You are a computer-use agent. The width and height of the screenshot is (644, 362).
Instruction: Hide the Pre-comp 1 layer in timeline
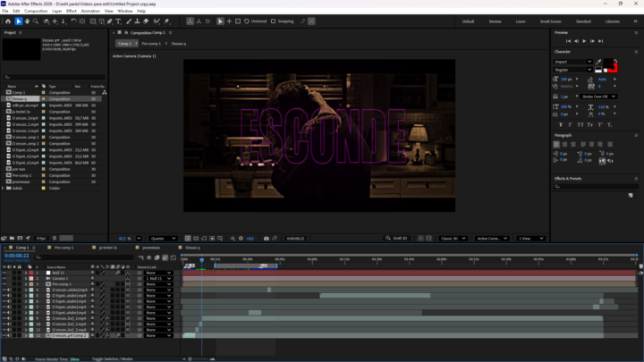point(4,284)
